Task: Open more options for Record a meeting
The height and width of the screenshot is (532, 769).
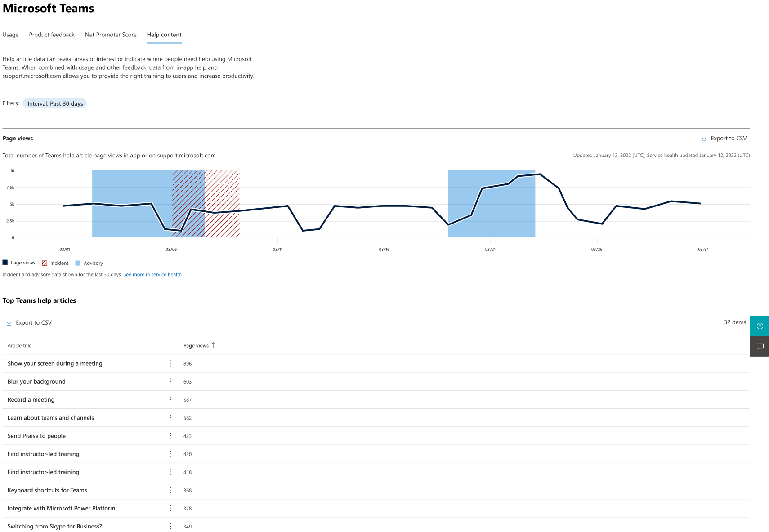Action: (171, 399)
